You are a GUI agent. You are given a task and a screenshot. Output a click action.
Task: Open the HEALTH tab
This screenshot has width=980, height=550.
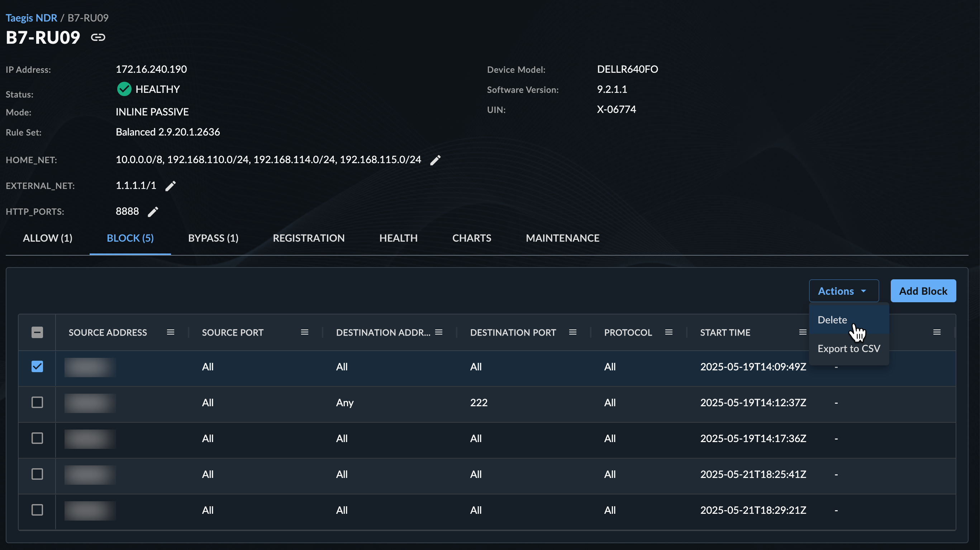pos(398,238)
